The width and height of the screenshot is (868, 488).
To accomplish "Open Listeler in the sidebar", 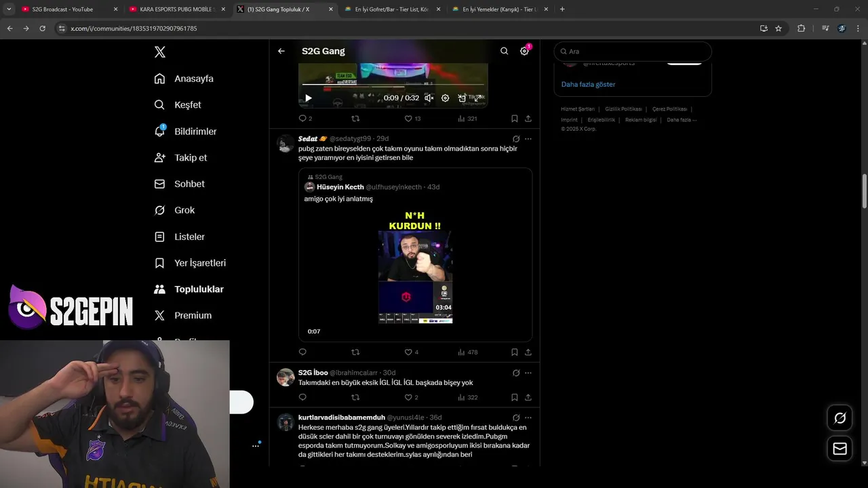I will click(179, 237).
